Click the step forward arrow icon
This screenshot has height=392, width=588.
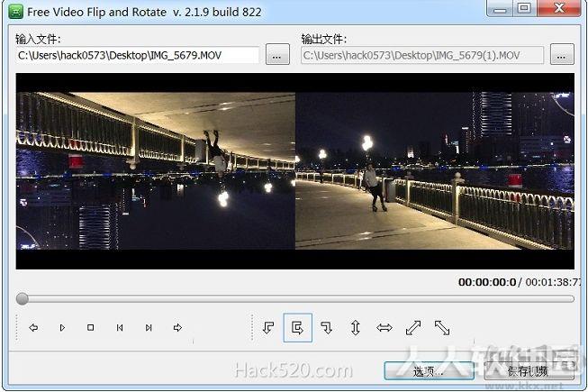click(177, 327)
